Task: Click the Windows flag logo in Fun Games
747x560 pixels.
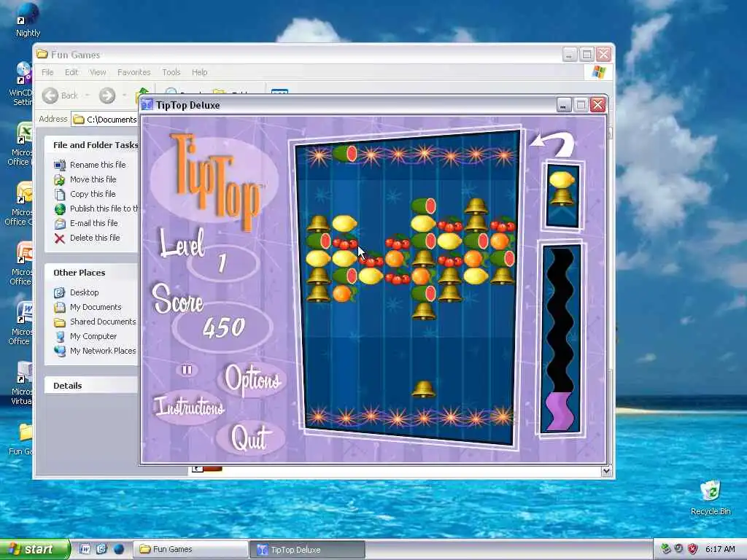Action: pos(599,72)
